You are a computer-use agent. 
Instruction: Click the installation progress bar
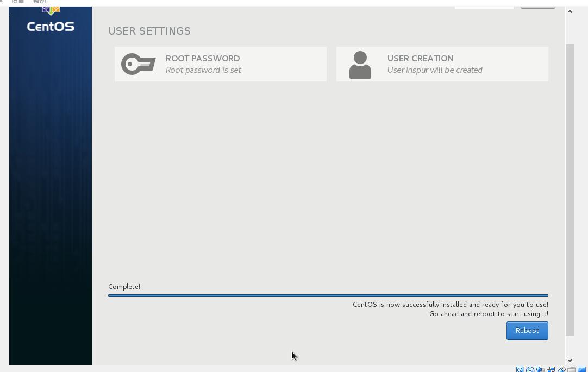coord(328,295)
